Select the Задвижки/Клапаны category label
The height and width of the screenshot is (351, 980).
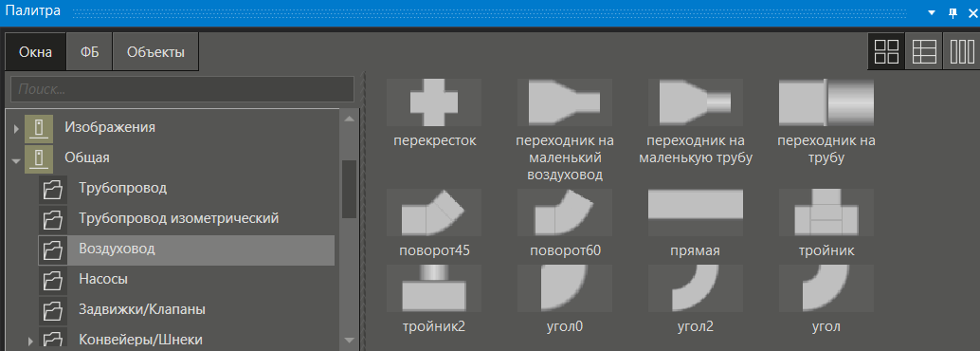(142, 309)
